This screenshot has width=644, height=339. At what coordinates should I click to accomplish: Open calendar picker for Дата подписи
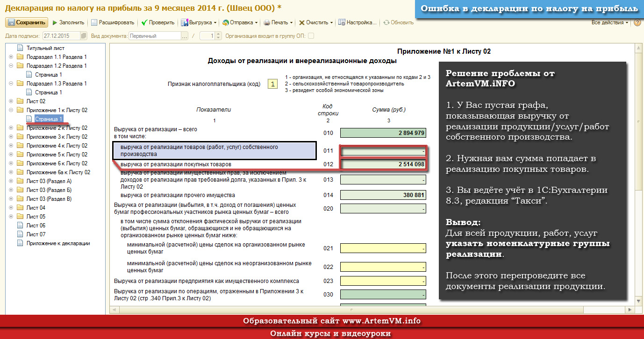pyautogui.click(x=84, y=36)
